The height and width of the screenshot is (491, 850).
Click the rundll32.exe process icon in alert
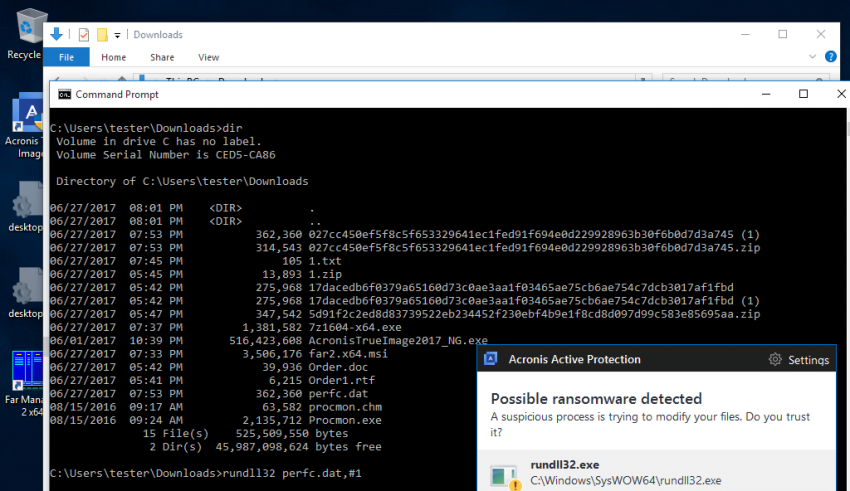[504, 476]
